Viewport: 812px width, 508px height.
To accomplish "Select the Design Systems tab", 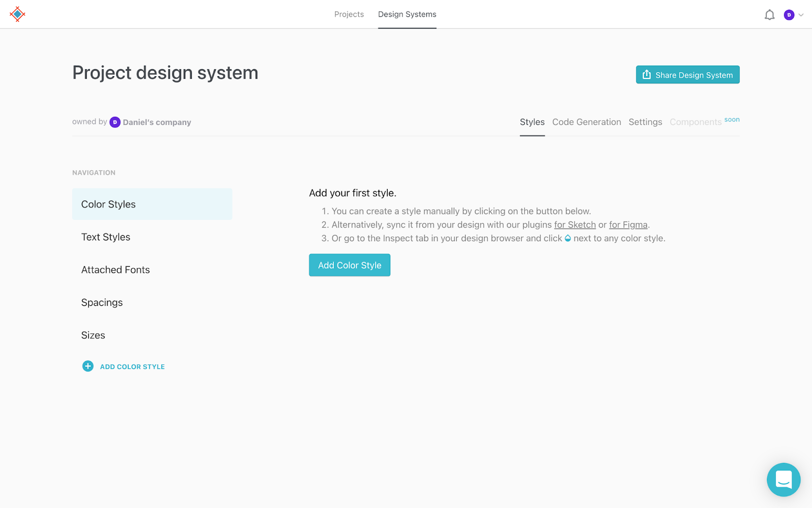I will click(x=407, y=14).
